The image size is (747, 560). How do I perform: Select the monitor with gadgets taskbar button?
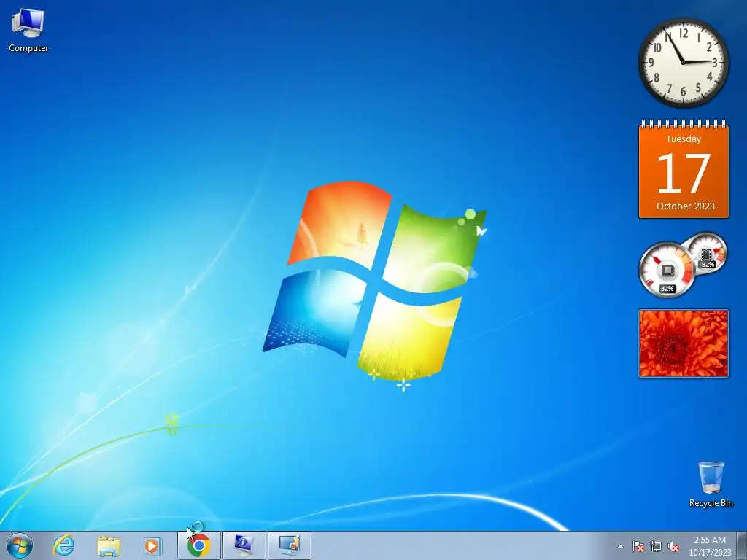(x=289, y=545)
